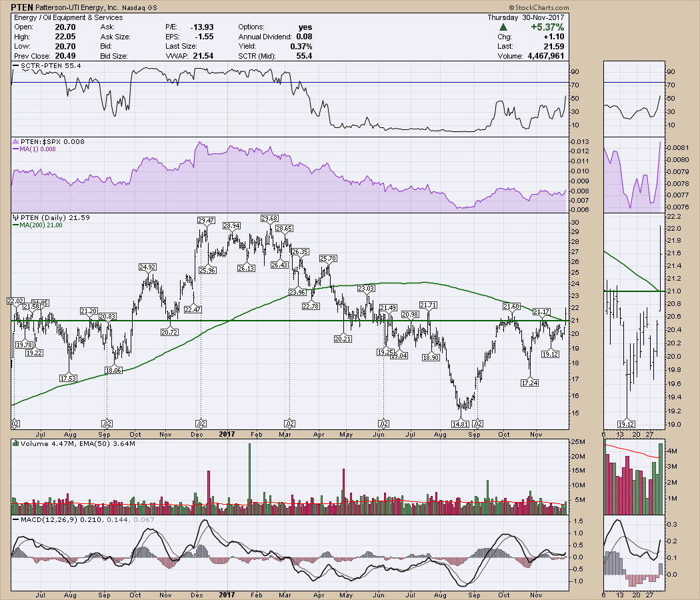Click the Yield 0.37% value
This screenshot has width=700, height=600.
click(301, 46)
